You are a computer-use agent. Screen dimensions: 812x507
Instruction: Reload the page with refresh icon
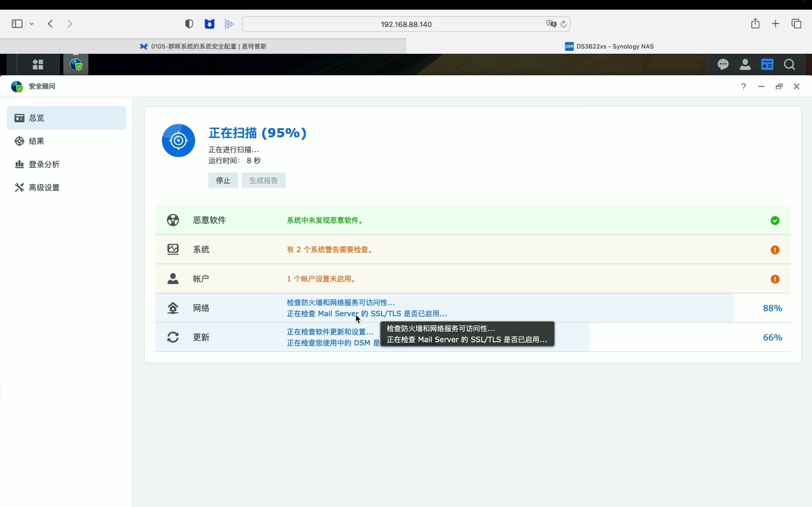[x=564, y=24]
